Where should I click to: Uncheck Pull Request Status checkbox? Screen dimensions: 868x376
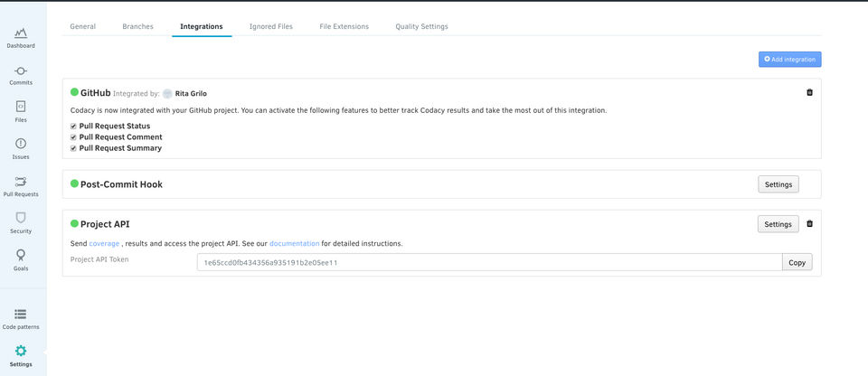tap(74, 127)
